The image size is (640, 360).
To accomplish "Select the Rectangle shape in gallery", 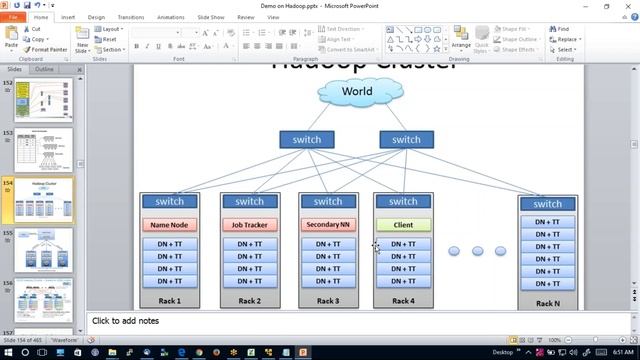I will pyautogui.click(x=418, y=30).
